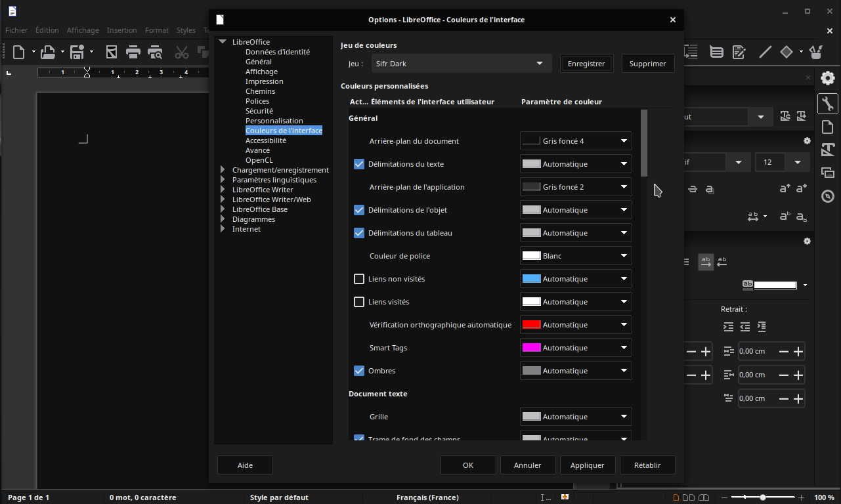Click the Insert line icon in the Writer toolbar
The width and height of the screenshot is (841, 504).
tap(765, 52)
